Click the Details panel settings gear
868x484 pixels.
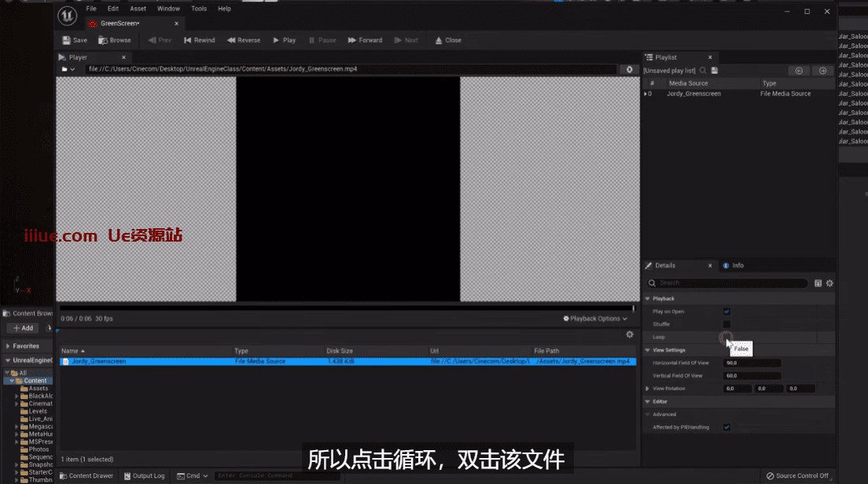(x=829, y=283)
